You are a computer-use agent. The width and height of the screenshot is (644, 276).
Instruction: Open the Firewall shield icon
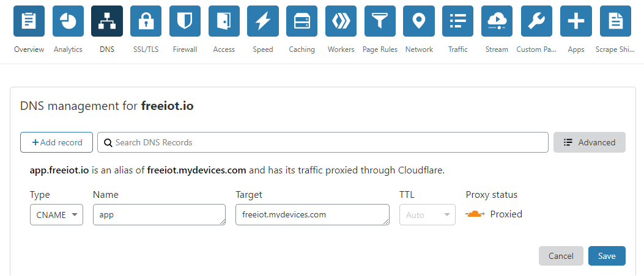pyautogui.click(x=185, y=21)
